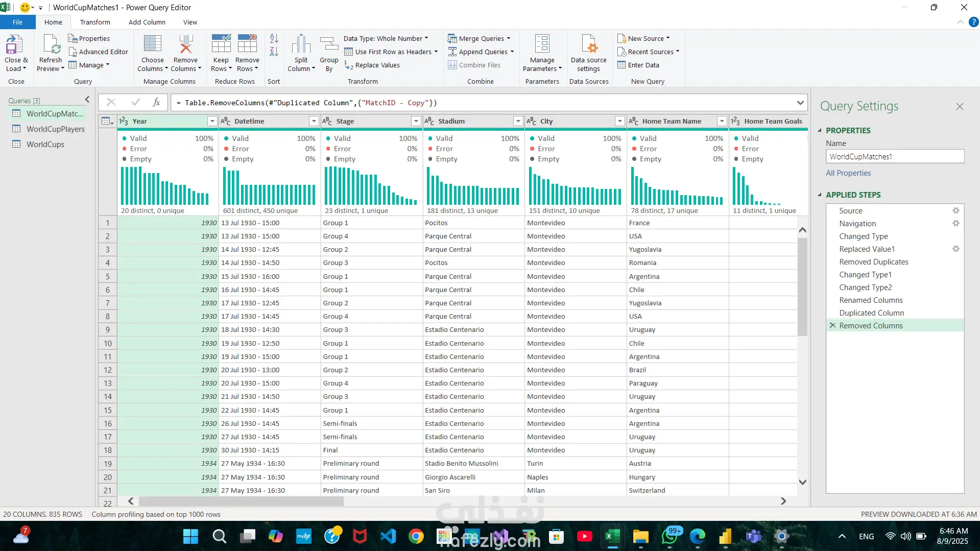
Task: Click the Close & Load icon
Action: click(x=14, y=45)
